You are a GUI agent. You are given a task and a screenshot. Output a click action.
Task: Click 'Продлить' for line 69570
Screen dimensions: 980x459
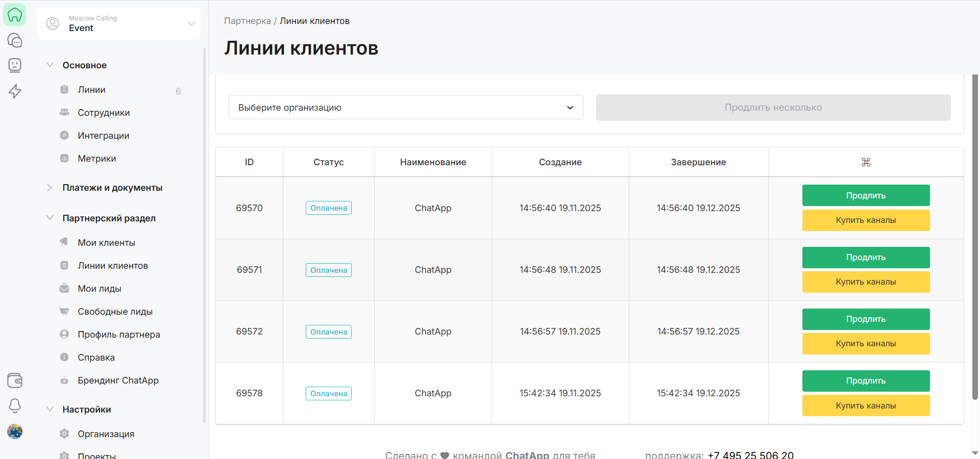coord(866,195)
